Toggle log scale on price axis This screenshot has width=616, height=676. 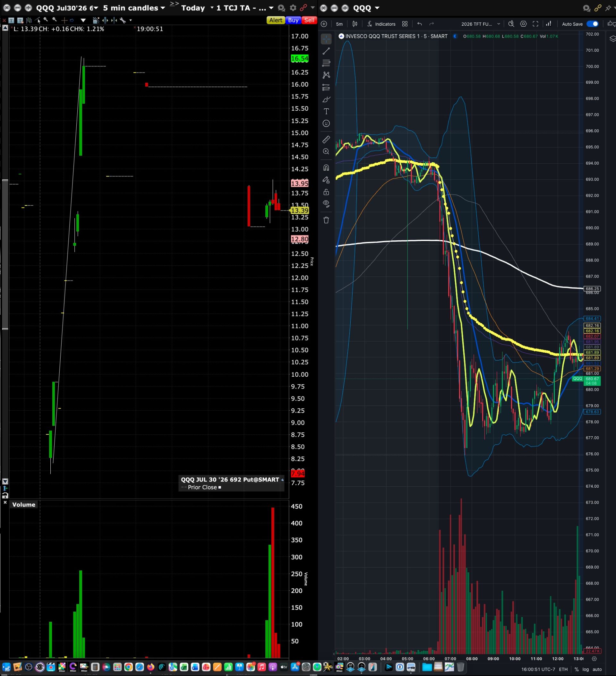click(586, 669)
